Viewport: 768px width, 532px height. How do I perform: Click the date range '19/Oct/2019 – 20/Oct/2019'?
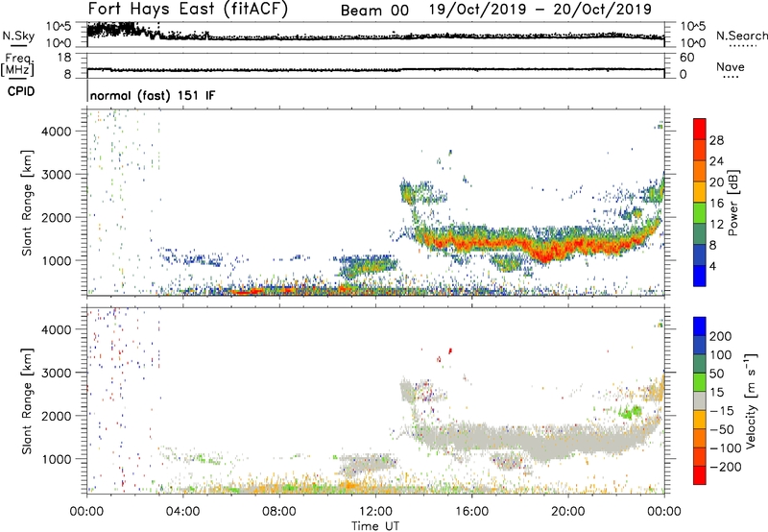[540, 10]
